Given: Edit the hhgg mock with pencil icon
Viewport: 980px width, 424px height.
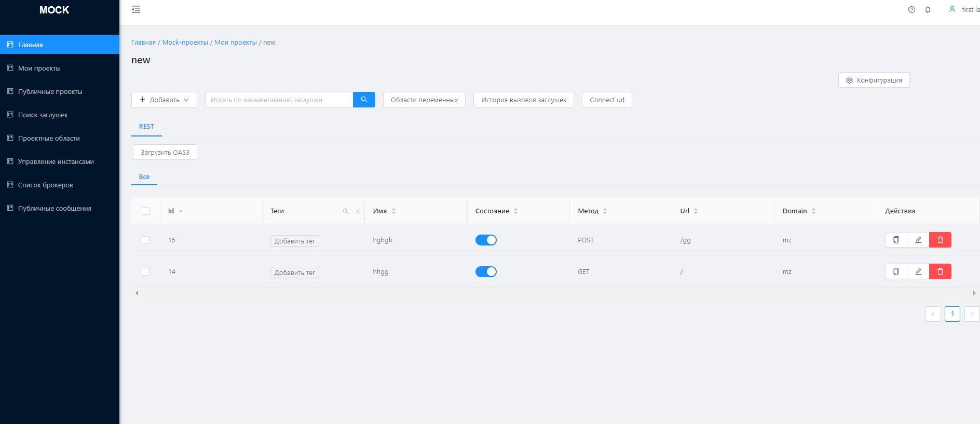Looking at the screenshot, I should pos(918,271).
